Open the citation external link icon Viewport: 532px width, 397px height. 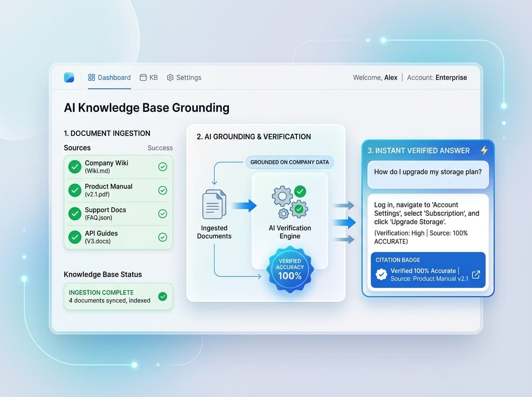476,275
